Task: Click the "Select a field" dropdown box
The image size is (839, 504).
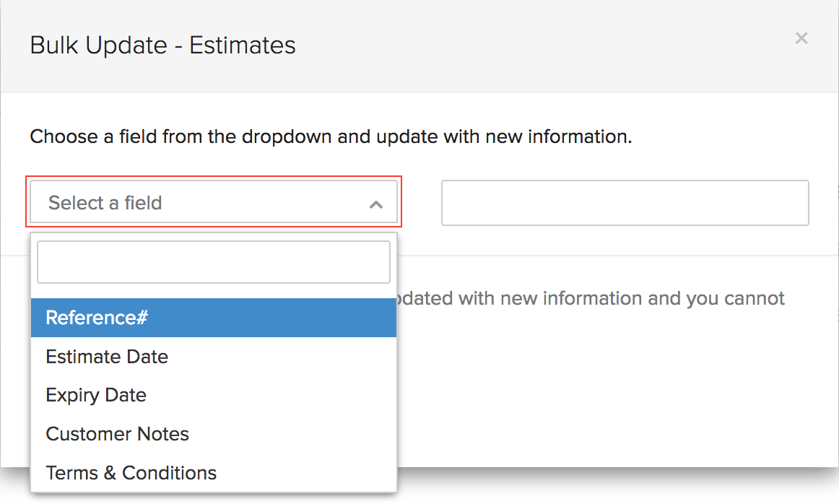Action: pyautogui.click(x=213, y=203)
